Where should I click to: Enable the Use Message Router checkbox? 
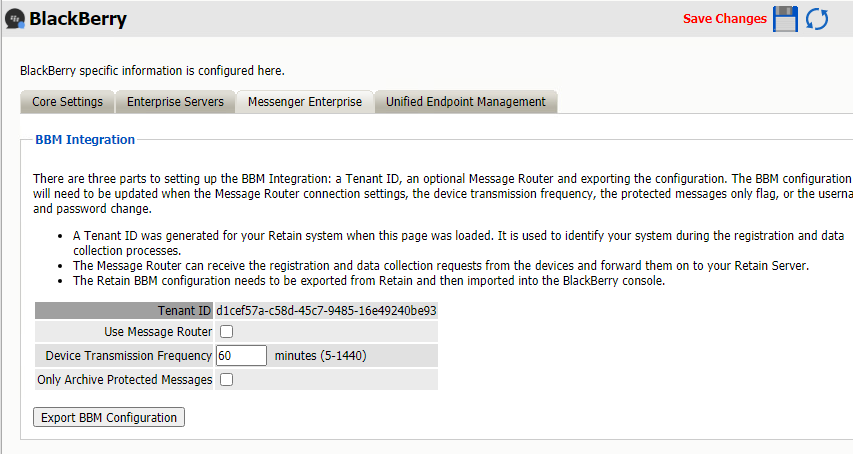(x=226, y=332)
